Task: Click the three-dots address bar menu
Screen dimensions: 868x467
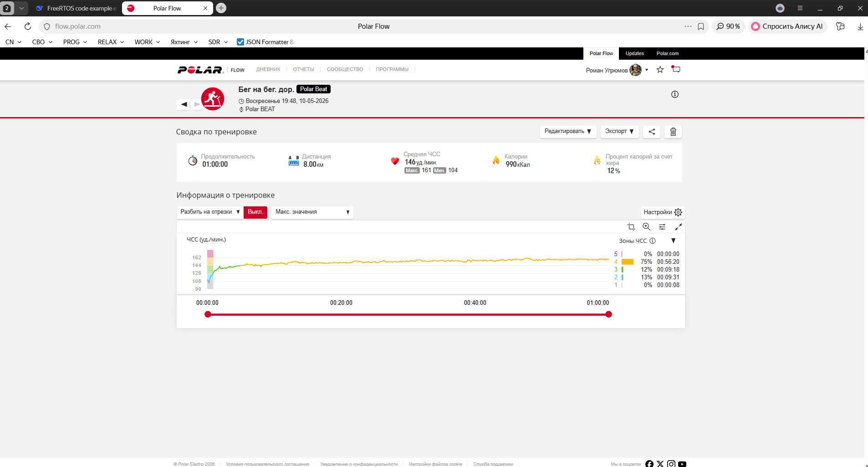Action: (688, 26)
